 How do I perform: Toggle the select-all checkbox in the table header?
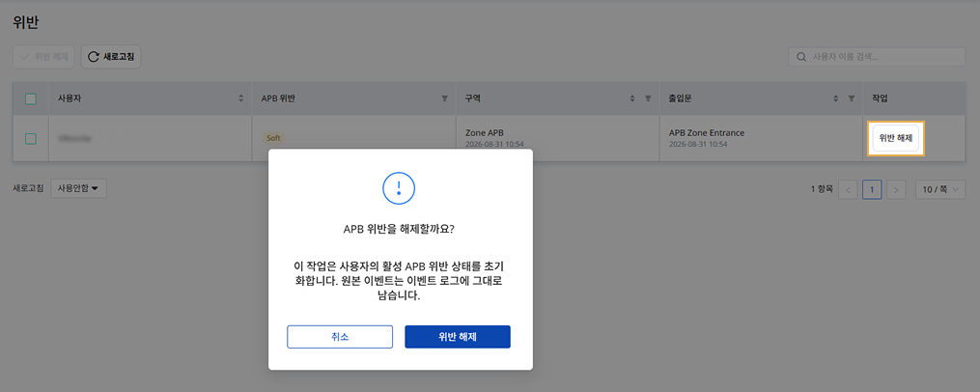pyautogui.click(x=31, y=98)
